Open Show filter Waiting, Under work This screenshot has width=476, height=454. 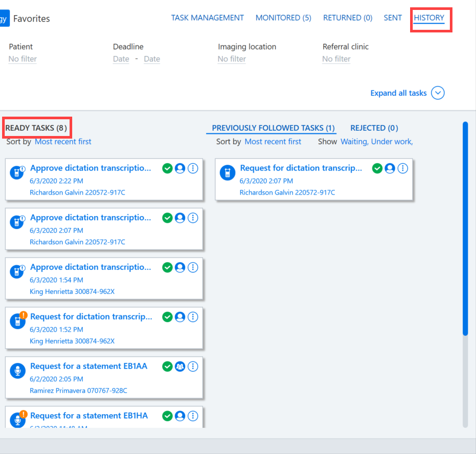(x=377, y=142)
